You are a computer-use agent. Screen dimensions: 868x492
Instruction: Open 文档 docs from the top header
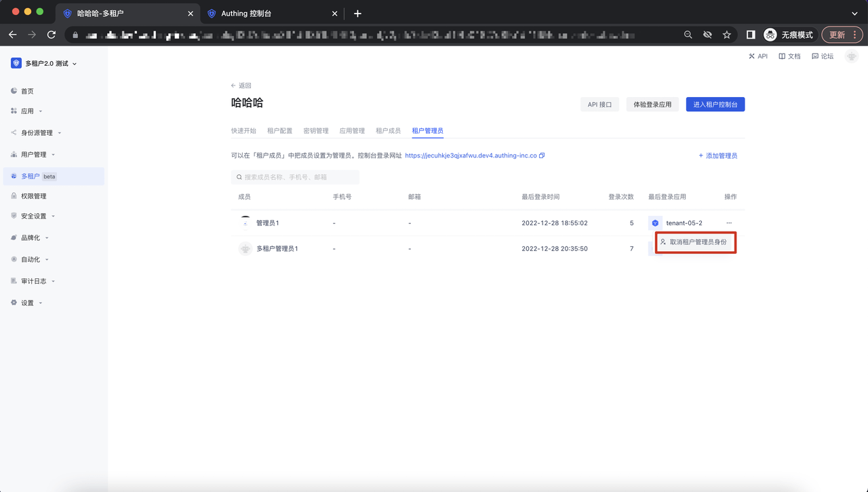[789, 56]
